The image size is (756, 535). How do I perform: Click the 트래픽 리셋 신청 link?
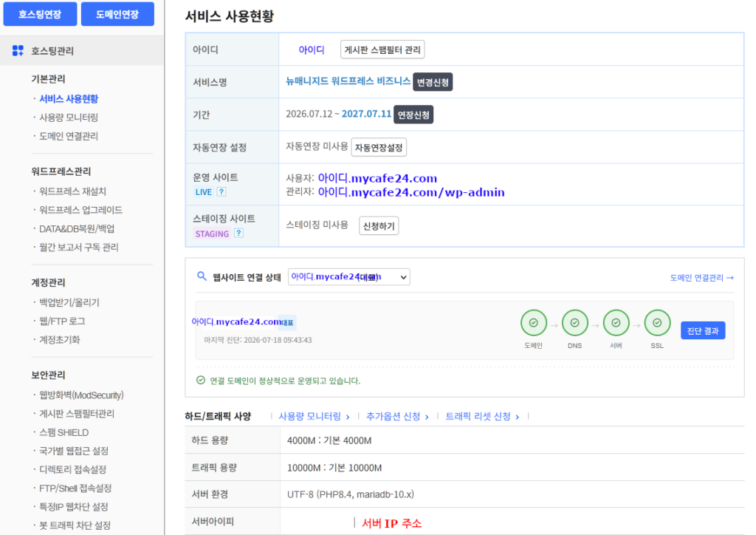point(481,416)
